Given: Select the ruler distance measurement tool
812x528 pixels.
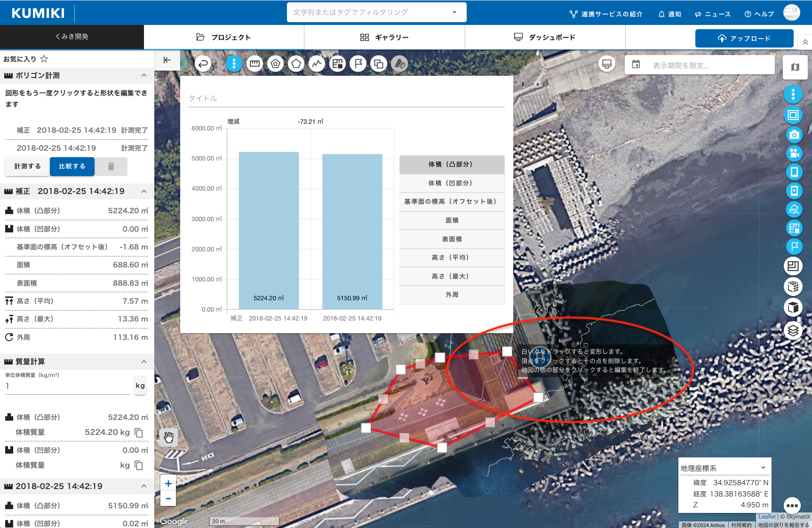Looking at the screenshot, I should pyautogui.click(x=255, y=64).
